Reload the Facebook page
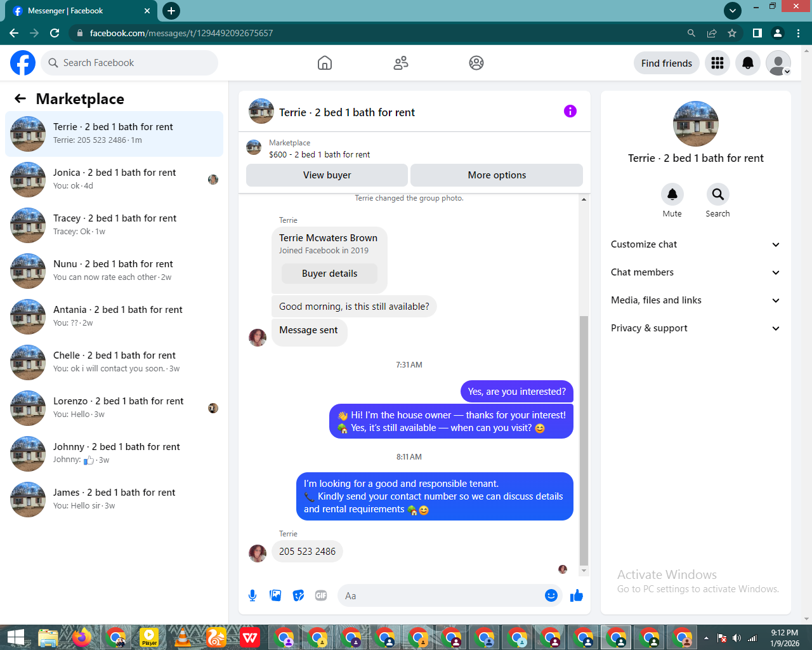Image resolution: width=812 pixels, height=650 pixels. [55, 33]
